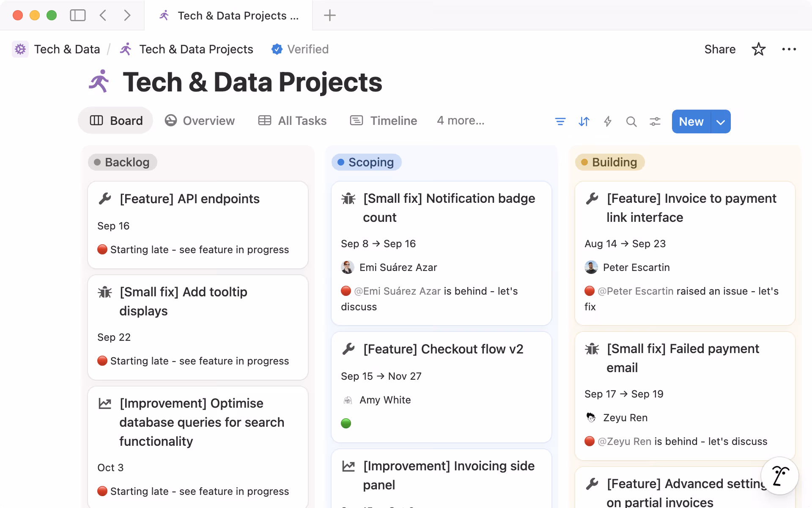
Task: Open the ellipsis overflow menu
Action: 789,49
